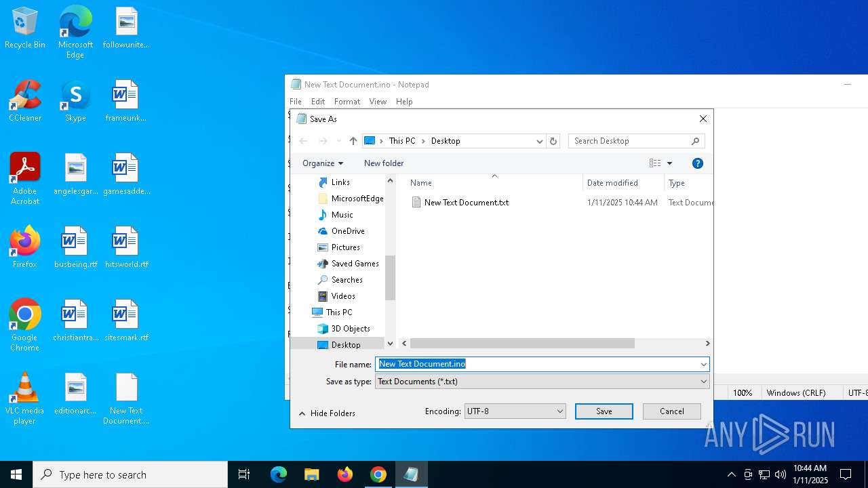The width and height of the screenshot is (868, 488).
Task: Select New Text Document.txt in file list
Action: [467, 203]
